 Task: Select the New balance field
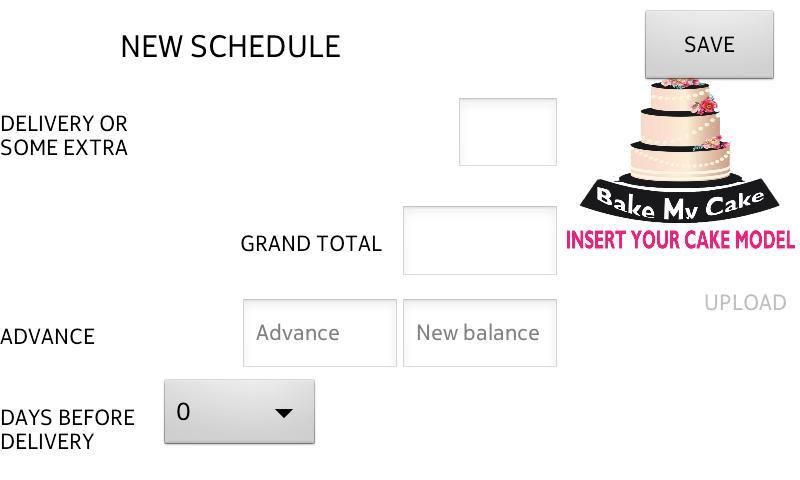coord(480,333)
